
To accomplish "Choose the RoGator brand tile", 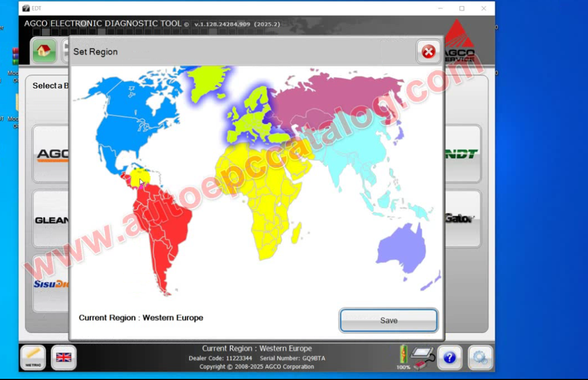I will coord(463,218).
